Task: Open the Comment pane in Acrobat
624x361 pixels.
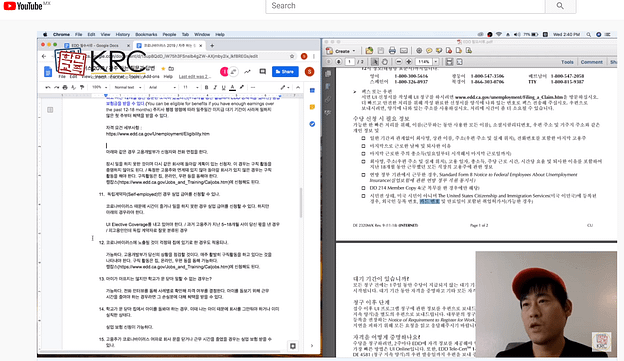Action: coord(591,62)
